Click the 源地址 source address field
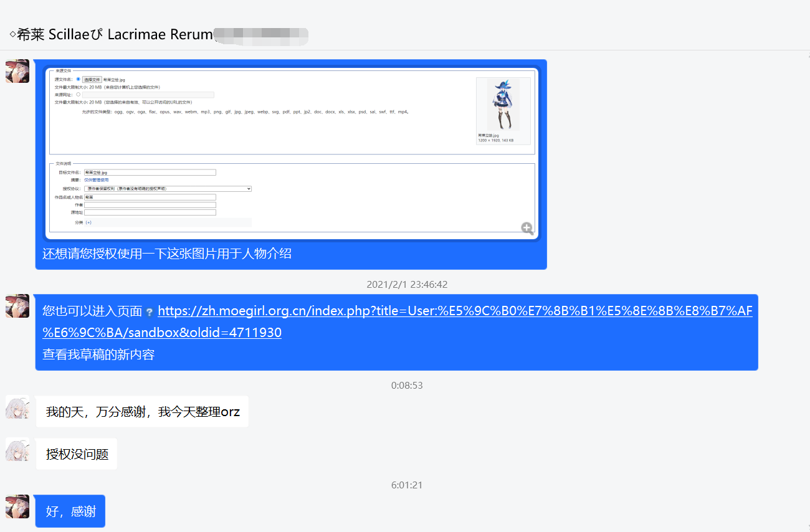Viewport: 810px width, 532px height. [150, 212]
